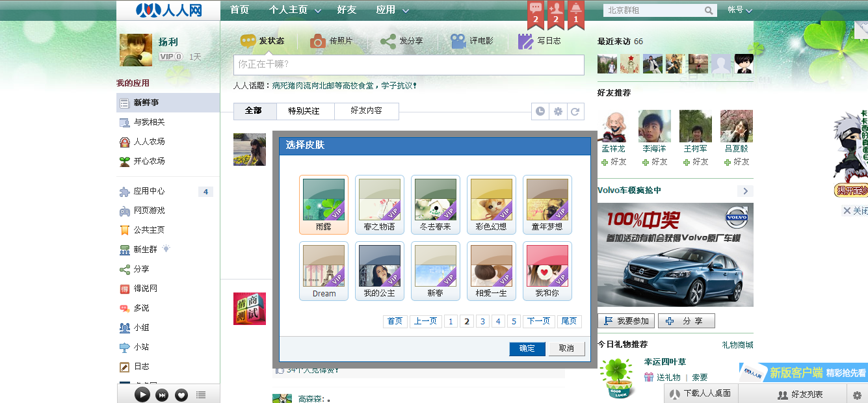868x403 pixels.
Task: Go to 上一页 in skin dialog
Action: coord(425,321)
